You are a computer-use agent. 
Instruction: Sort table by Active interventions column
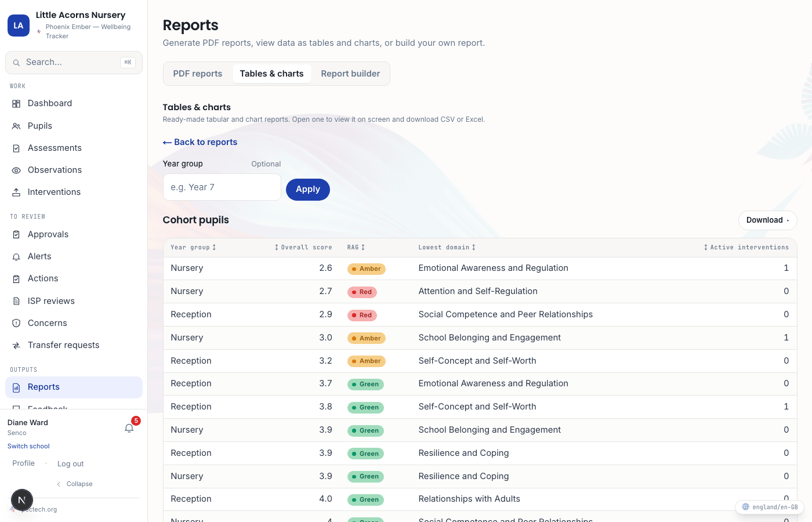[746, 248]
